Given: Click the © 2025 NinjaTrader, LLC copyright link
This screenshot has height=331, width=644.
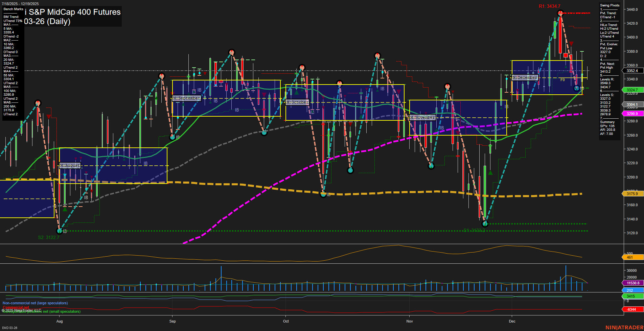Looking at the screenshot, I should click(22, 310).
